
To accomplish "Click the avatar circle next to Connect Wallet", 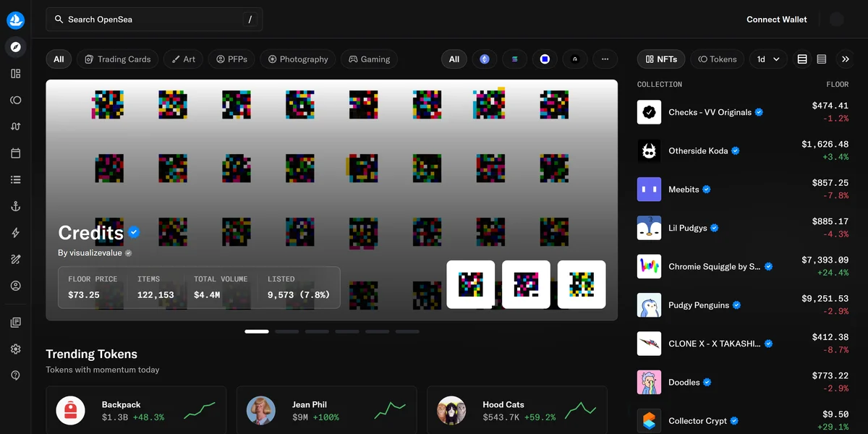I will [837, 20].
